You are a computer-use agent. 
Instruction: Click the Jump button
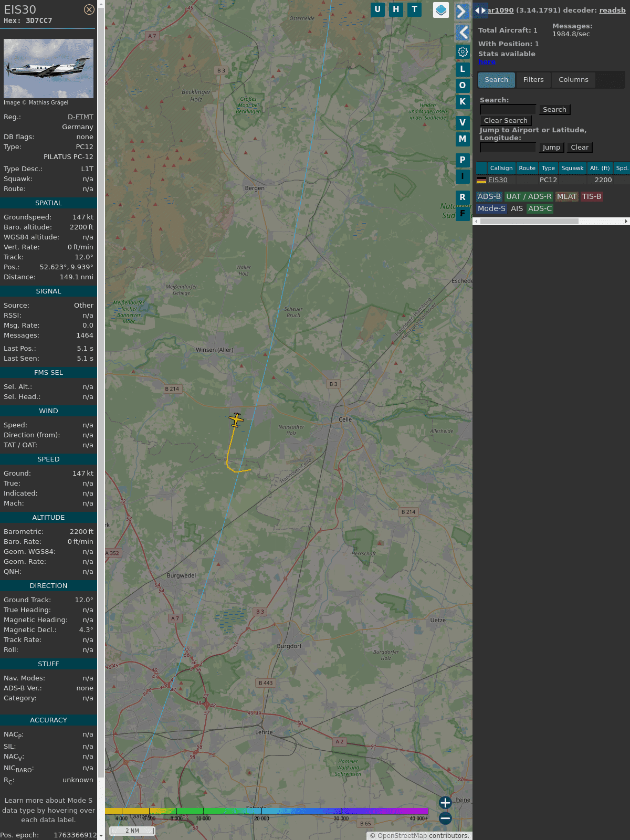click(551, 148)
